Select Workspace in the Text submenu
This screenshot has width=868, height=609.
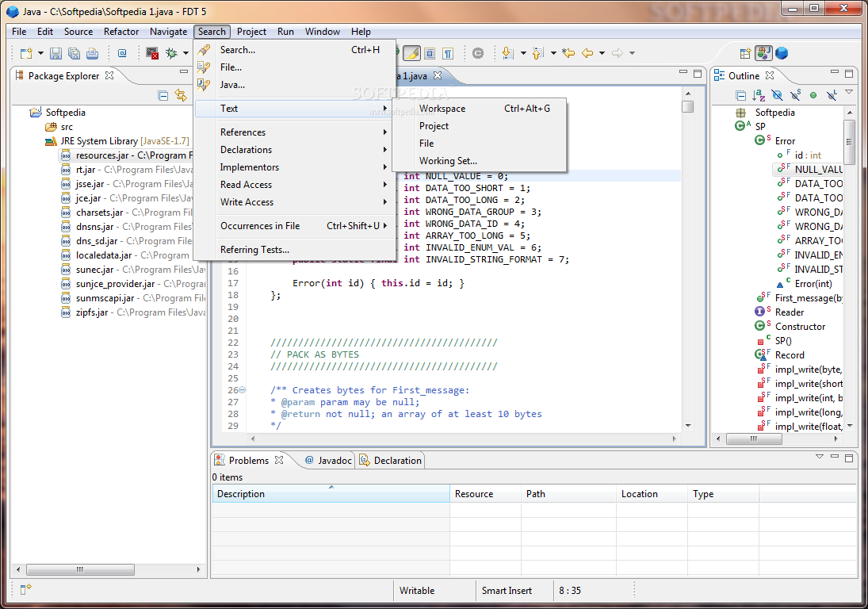(x=480, y=109)
